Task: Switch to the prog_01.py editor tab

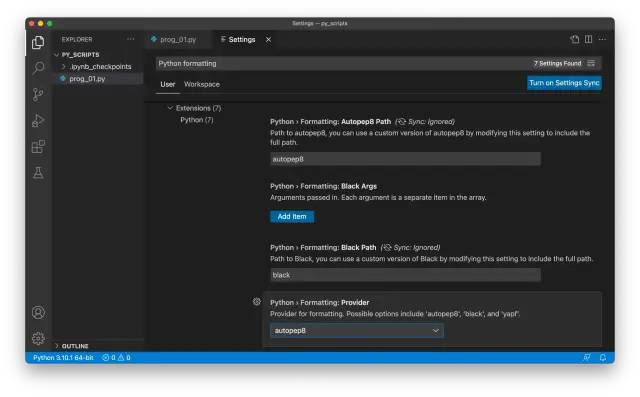Action: 174,40
